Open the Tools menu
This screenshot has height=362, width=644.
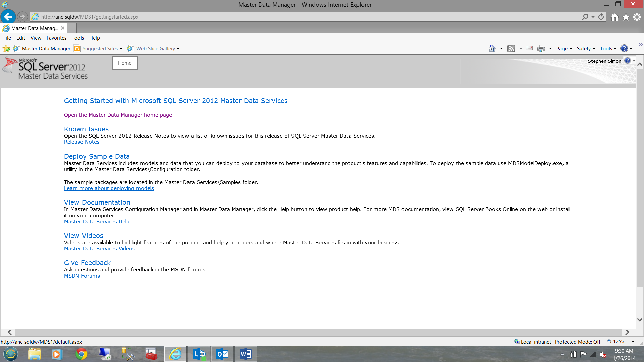[x=78, y=38]
